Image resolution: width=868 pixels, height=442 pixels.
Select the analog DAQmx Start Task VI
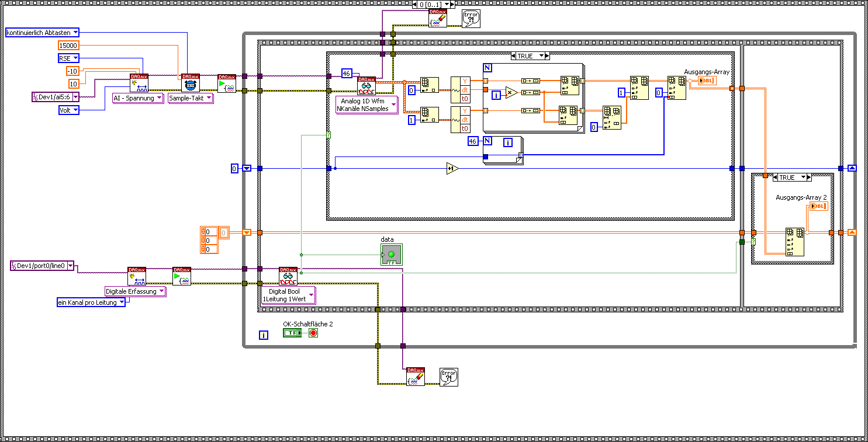[227, 83]
